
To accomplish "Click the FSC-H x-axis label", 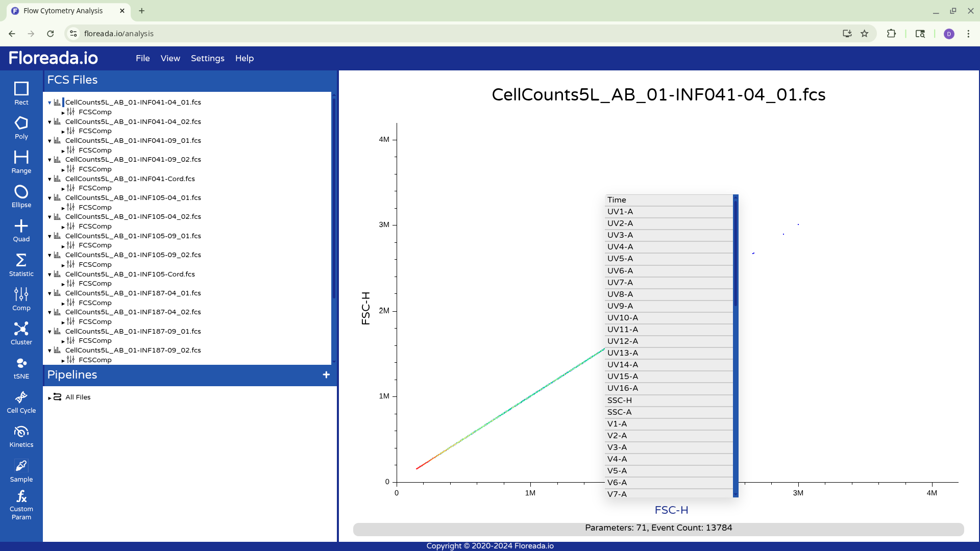I will click(671, 510).
